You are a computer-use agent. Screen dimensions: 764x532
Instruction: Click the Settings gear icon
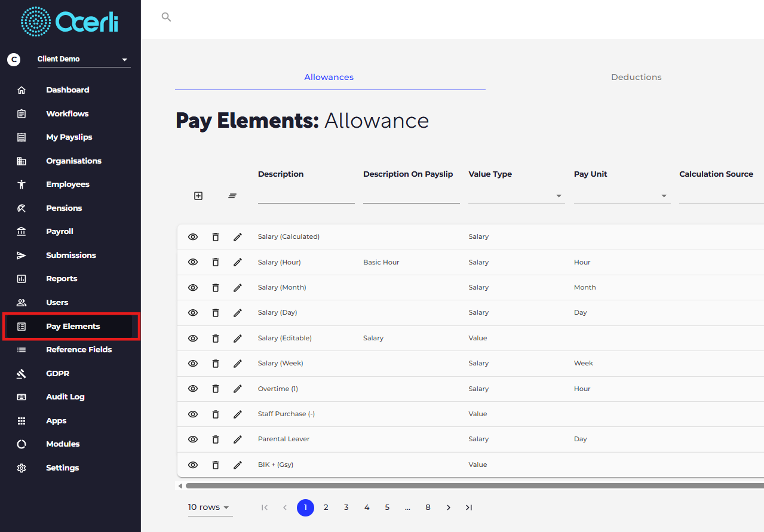(x=22, y=468)
